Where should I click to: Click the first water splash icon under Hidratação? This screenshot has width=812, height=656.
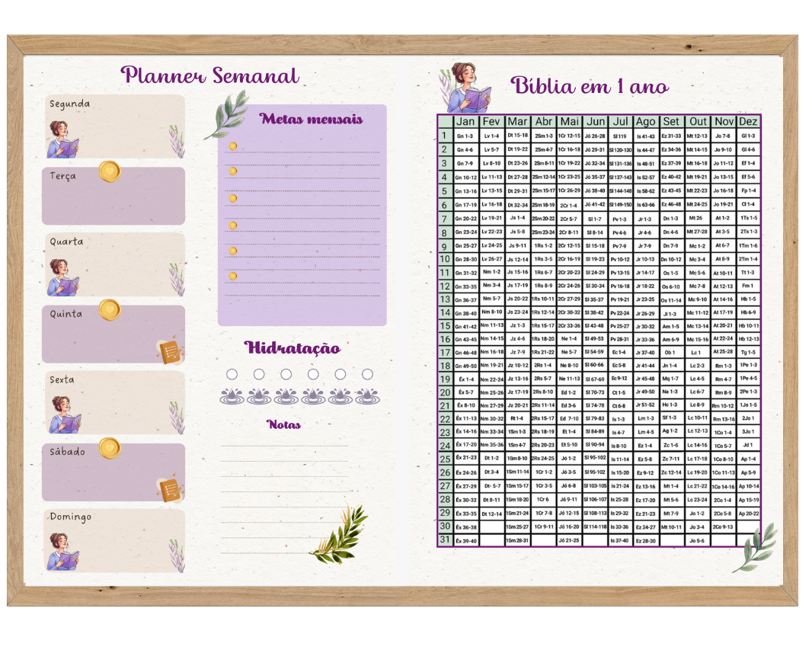click(232, 395)
